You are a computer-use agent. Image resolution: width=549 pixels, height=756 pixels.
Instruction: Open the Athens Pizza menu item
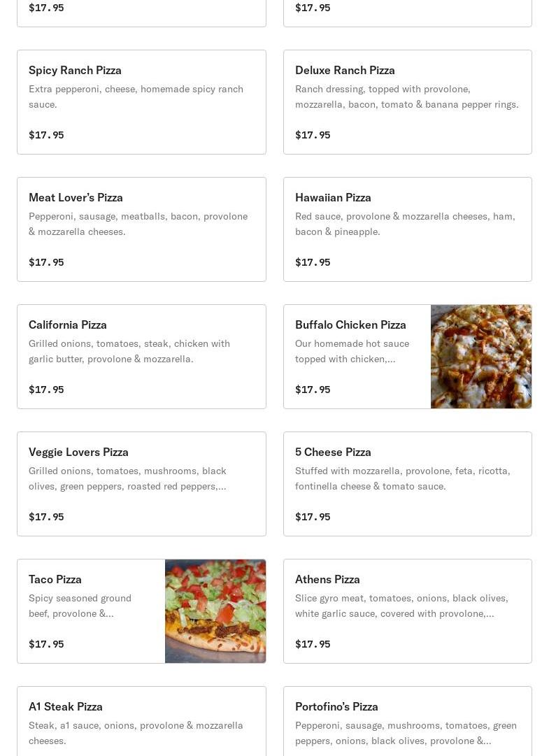327,579
